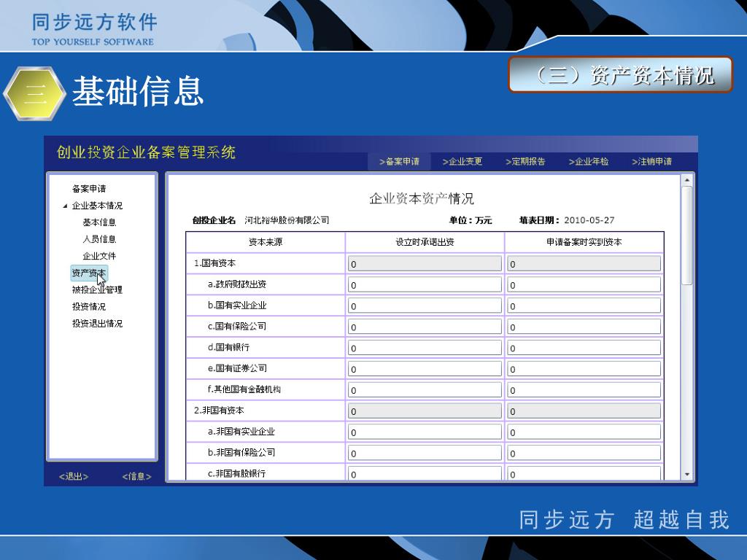
Task: Click the <信息> link
Action: coord(136,477)
